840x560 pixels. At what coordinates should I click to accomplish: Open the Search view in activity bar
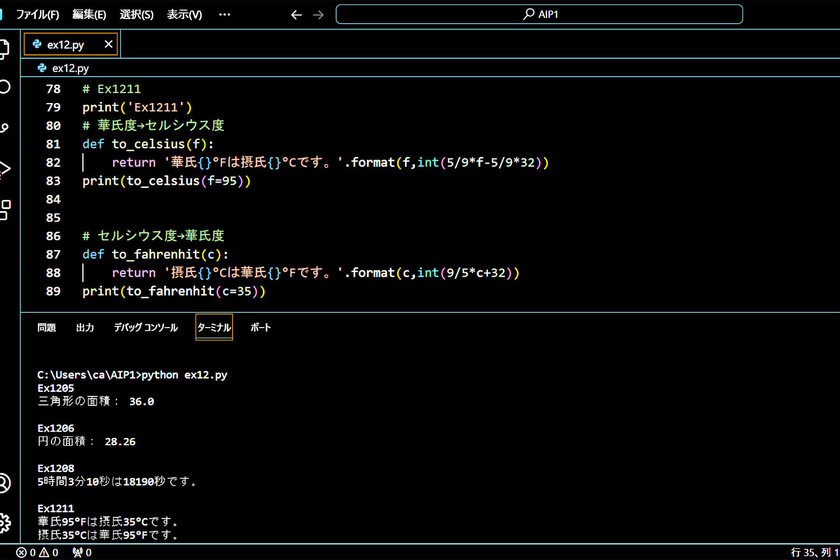pos(5,87)
